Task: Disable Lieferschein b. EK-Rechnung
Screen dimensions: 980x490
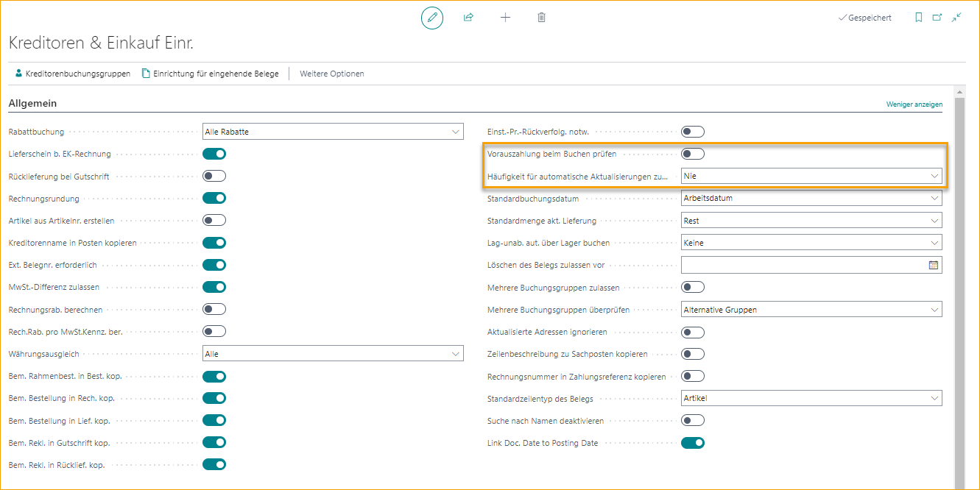Action: 214,154
